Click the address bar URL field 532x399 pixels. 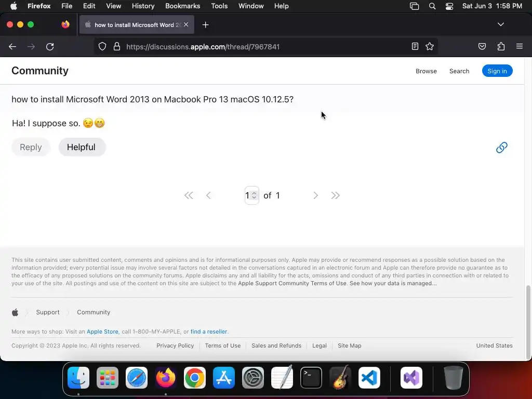click(264, 46)
